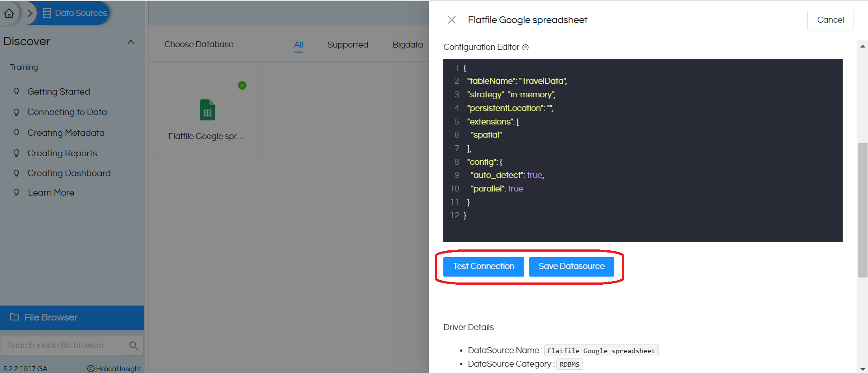Screen dimensions: 868x373
Task: Open the File Browser panel
Action: pyautogui.click(x=72, y=317)
